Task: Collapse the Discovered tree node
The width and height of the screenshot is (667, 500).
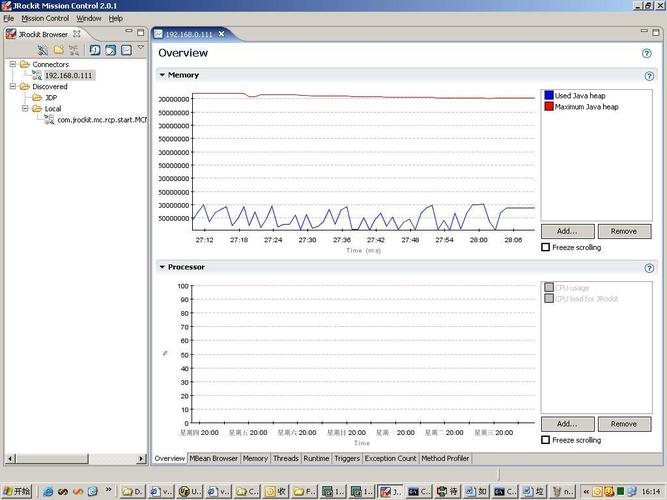Action: (x=13, y=86)
